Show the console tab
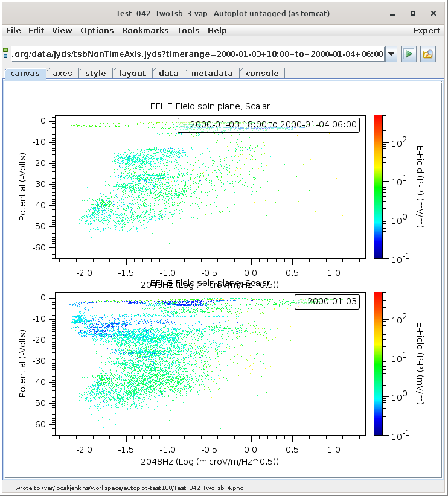 pos(263,74)
